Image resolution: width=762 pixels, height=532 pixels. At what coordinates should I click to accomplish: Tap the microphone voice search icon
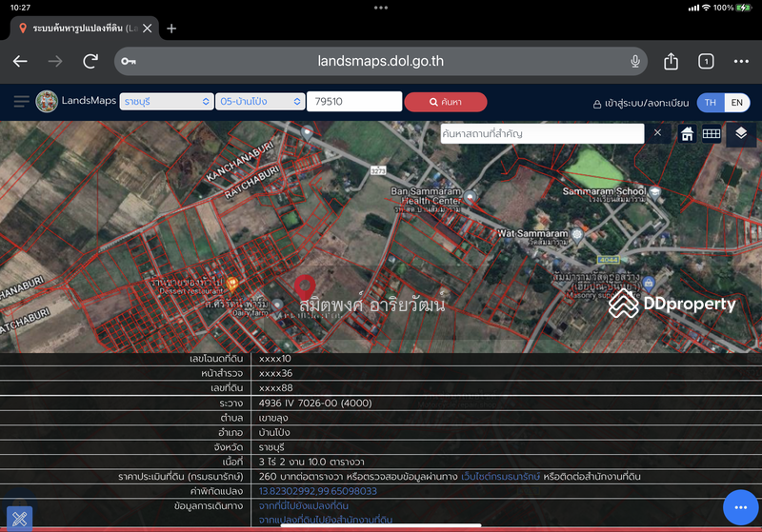[x=634, y=61]
